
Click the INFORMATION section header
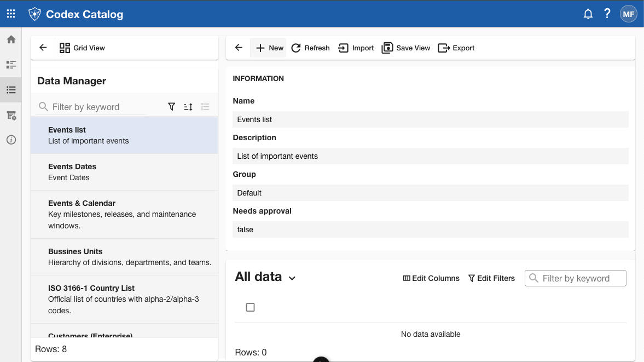click(x=258, y=78)
